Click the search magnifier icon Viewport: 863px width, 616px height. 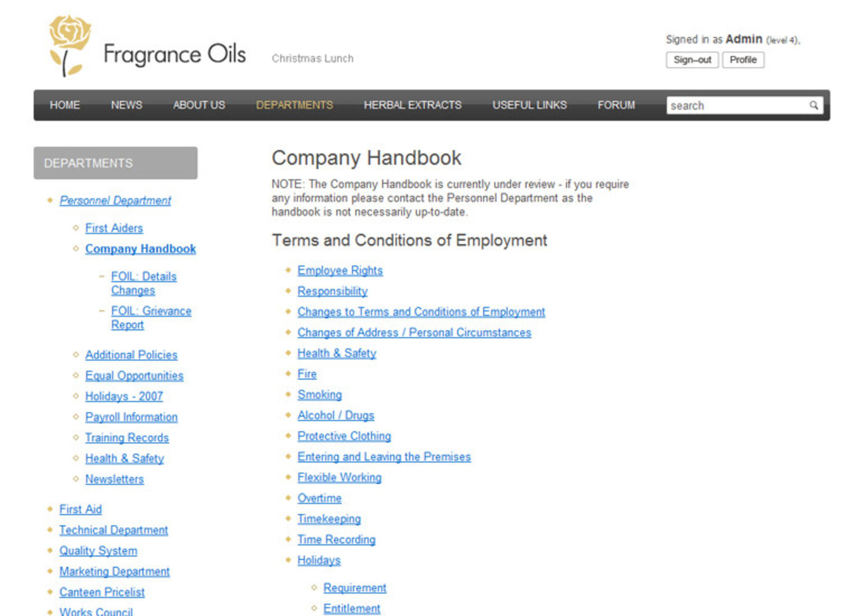point(814,105)
